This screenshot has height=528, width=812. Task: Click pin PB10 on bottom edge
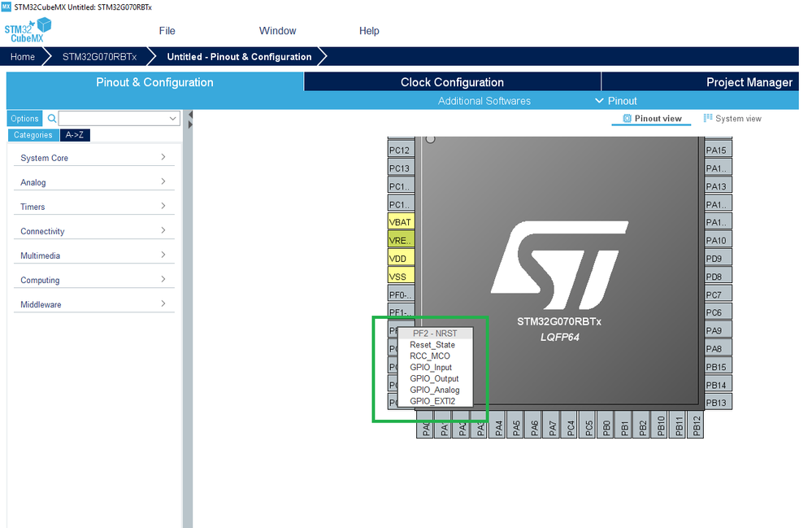click(660, 425)
